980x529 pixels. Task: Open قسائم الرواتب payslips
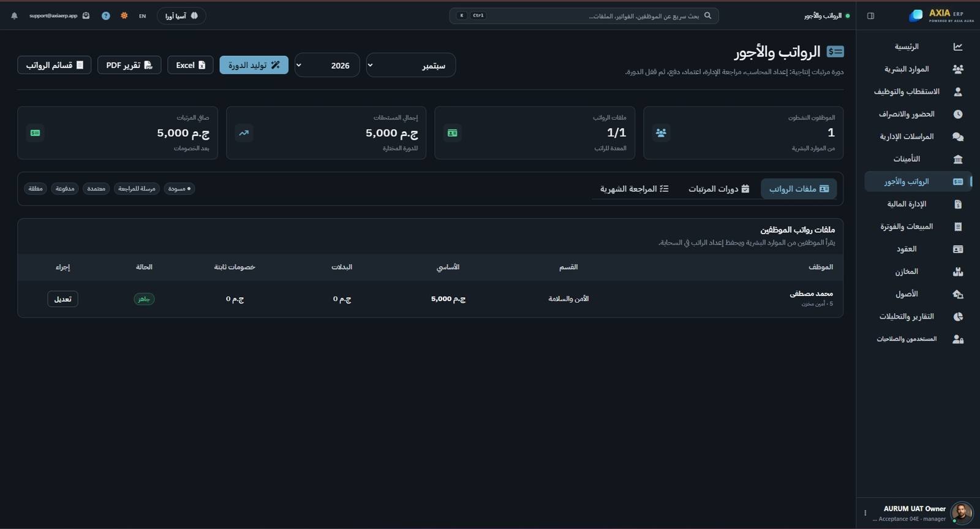(x=55, y=65)
